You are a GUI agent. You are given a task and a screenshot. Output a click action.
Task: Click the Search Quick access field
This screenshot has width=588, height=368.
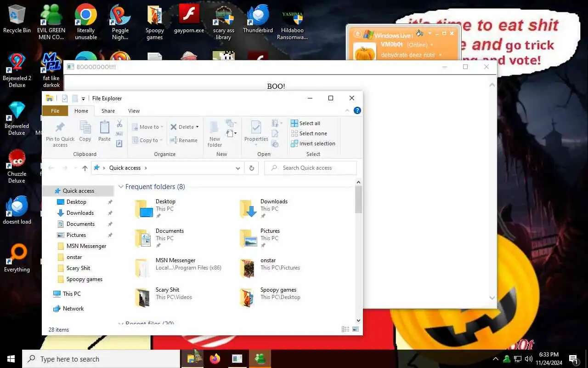[311, 168]
